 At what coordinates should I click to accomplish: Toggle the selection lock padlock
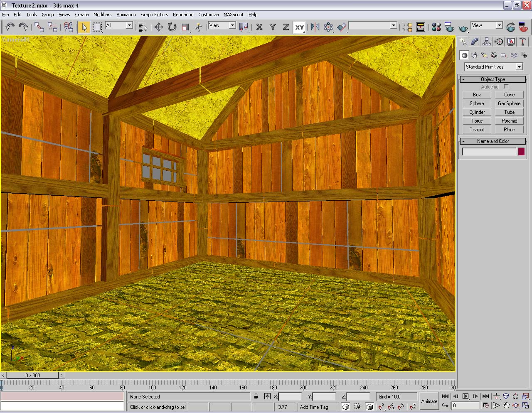pyautogui.click(x=256, y=397)
